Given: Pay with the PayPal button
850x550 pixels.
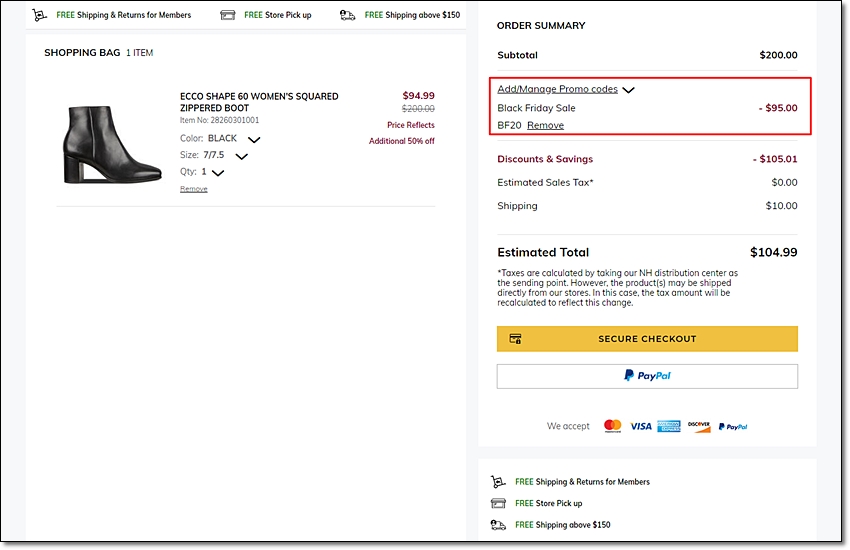Looking at the screenshot, I should pos(647,376).
